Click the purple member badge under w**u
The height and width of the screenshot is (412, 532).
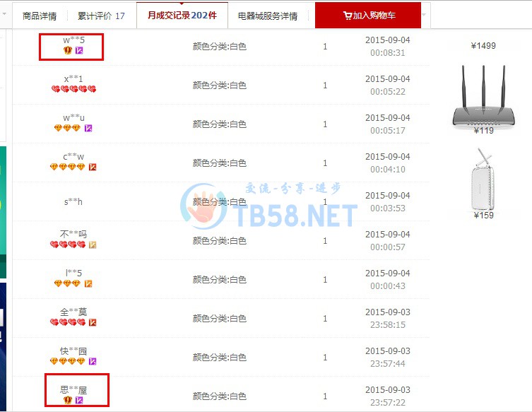pos(88,128)
